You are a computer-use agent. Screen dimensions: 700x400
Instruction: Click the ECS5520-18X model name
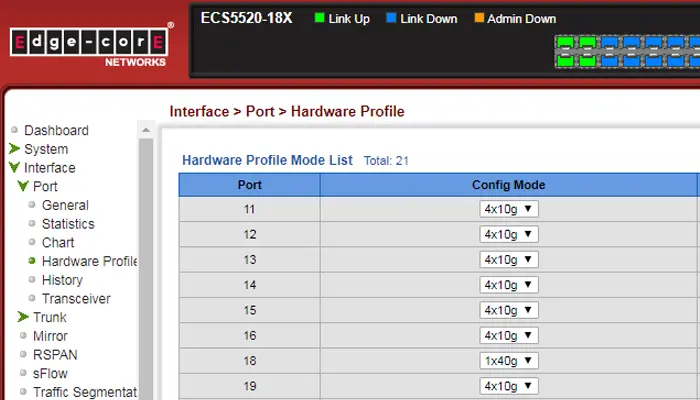coord(246,18)
